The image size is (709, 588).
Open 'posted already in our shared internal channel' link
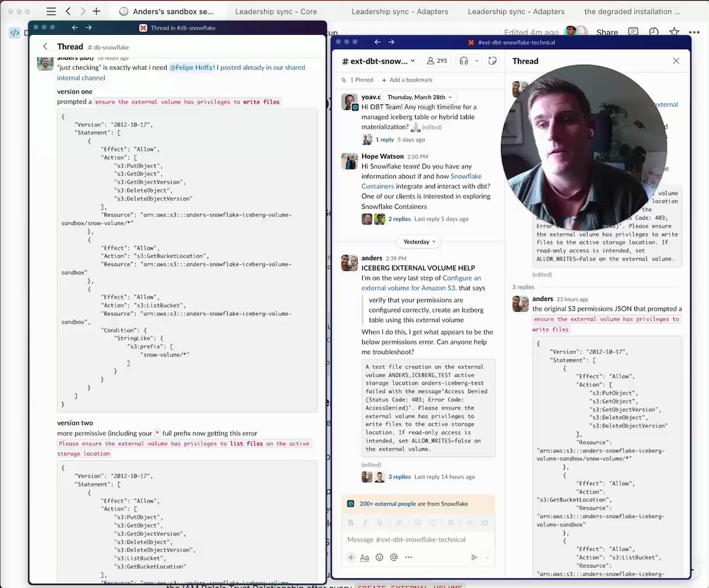click(x=181, y=73)
